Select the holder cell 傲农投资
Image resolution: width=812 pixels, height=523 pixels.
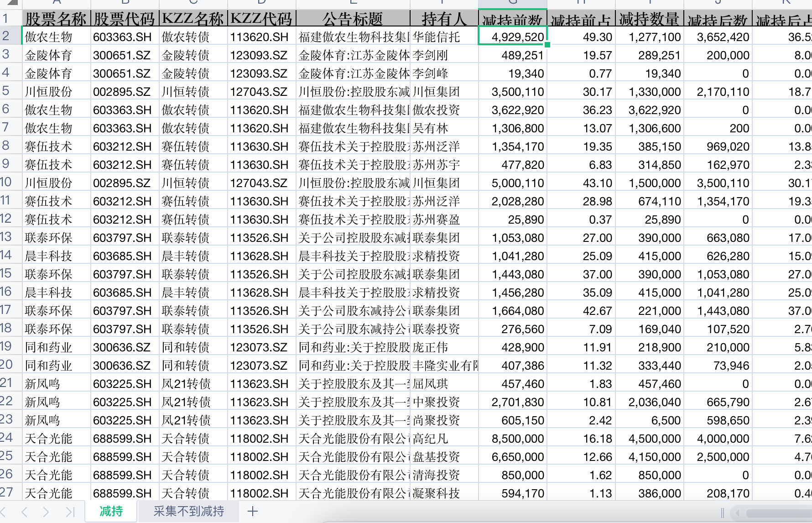[x=444, y=110]
